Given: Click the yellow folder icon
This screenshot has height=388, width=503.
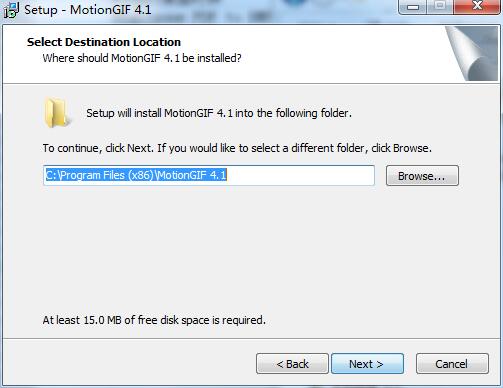Looking at the screenshot, I should click(x=57, y=113).
